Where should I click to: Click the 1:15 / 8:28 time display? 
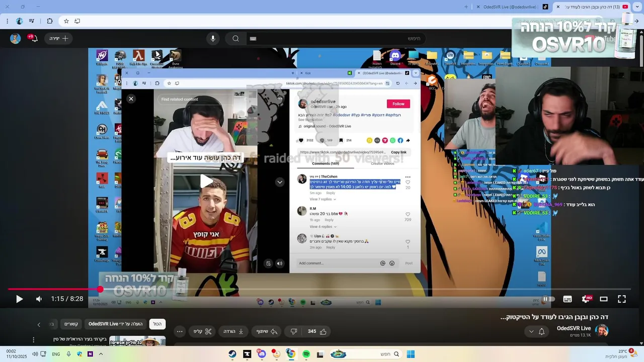[x=67, y=299]
